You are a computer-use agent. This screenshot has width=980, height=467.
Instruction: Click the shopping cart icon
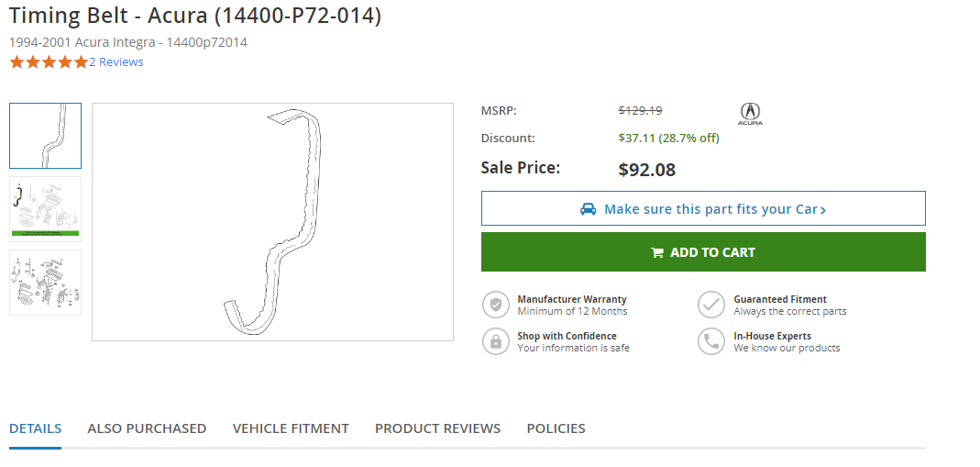pos(656,252)
